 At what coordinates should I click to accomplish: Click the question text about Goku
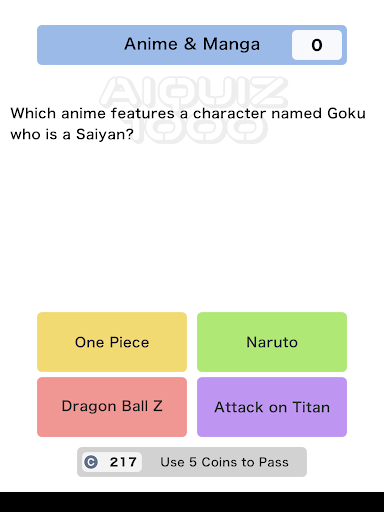click(x=188, y=124)
